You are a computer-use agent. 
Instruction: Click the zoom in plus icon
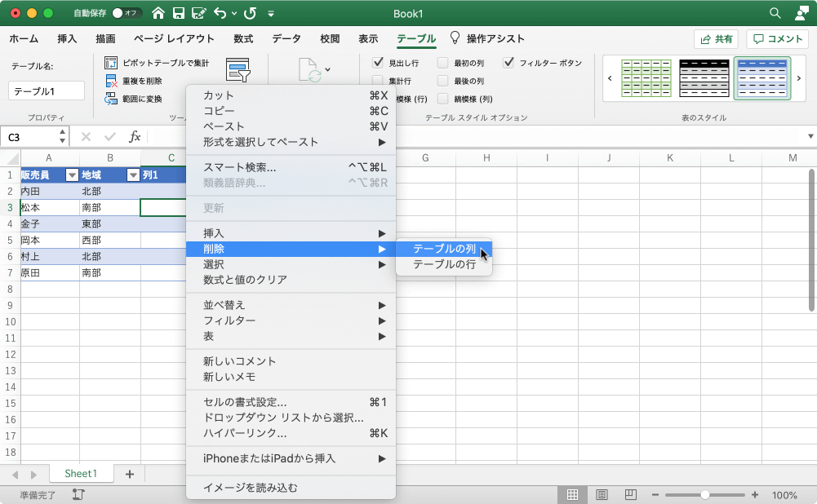pos(754,495)
